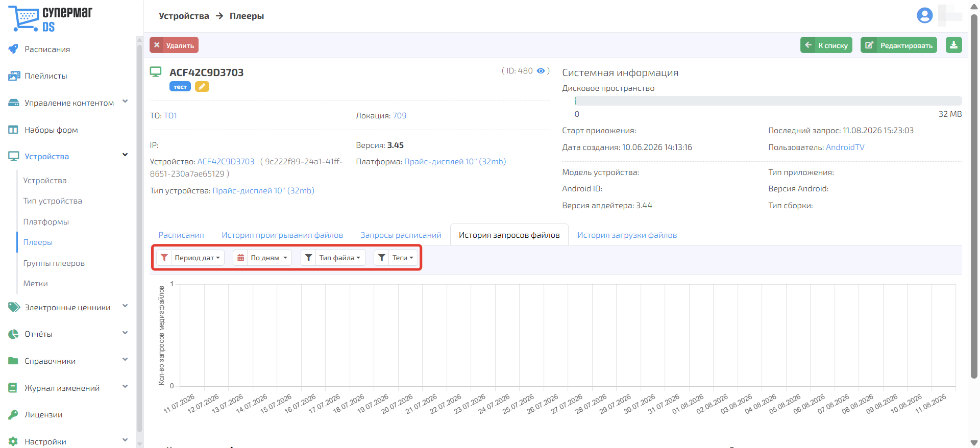Click the calendar icon beside По дням
The image size is (980, 448).
pos(240,258)
